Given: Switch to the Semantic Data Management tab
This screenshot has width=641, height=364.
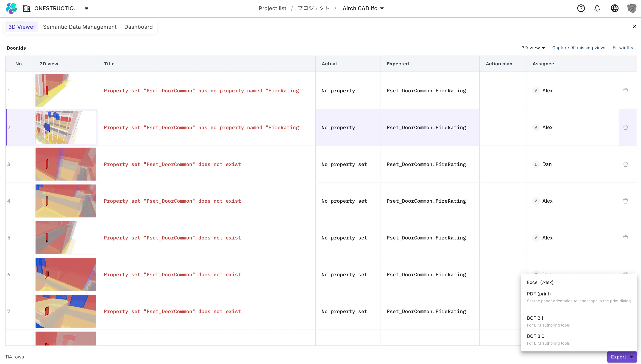Looking at the screenshot, I should coord(80,27).
